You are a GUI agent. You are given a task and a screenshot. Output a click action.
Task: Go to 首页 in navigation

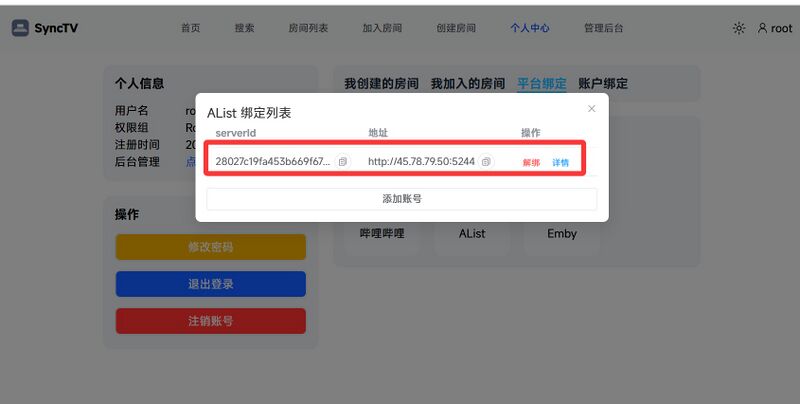(191, 28)
